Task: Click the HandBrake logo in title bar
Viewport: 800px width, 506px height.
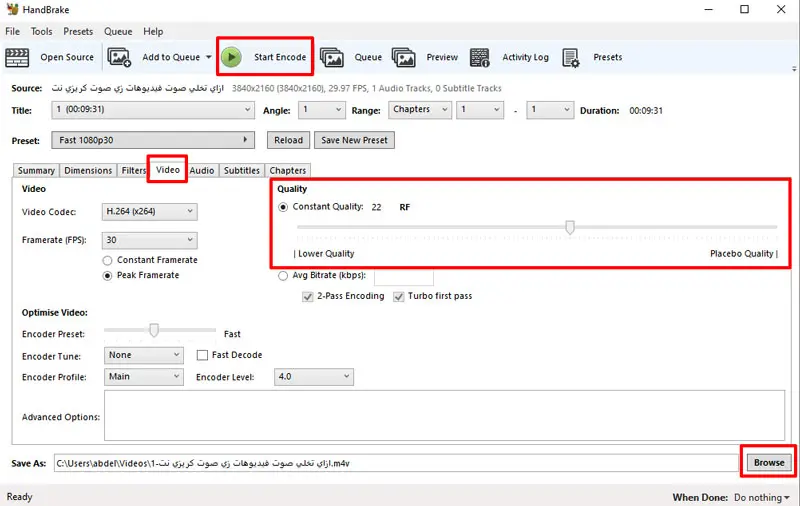Action: tap(12, 9)
